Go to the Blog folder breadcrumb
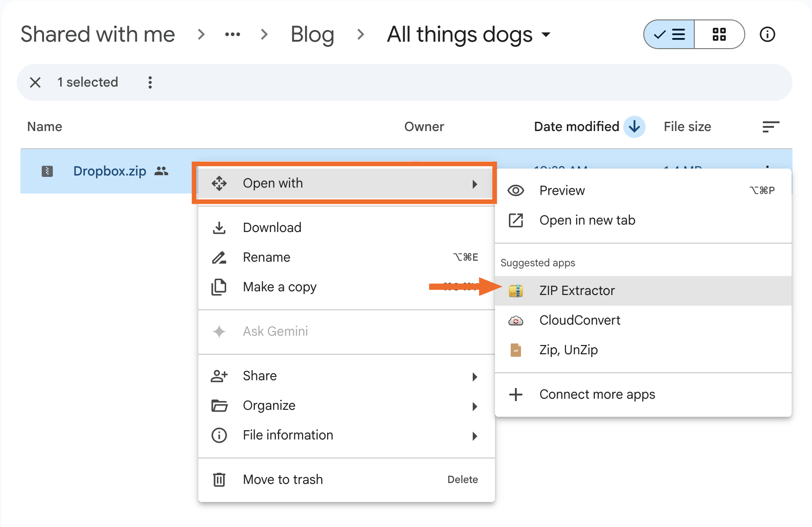812x527 pixels. click(312, 34)
